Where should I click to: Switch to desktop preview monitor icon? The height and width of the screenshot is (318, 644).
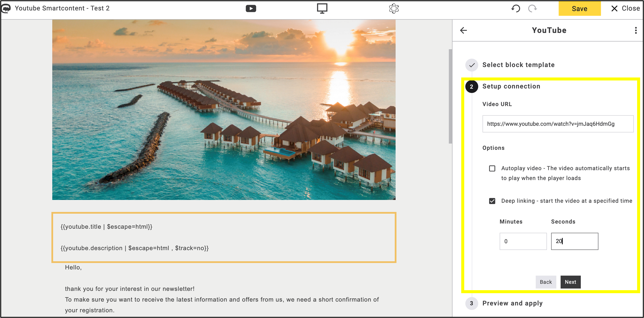pos(322,8)
